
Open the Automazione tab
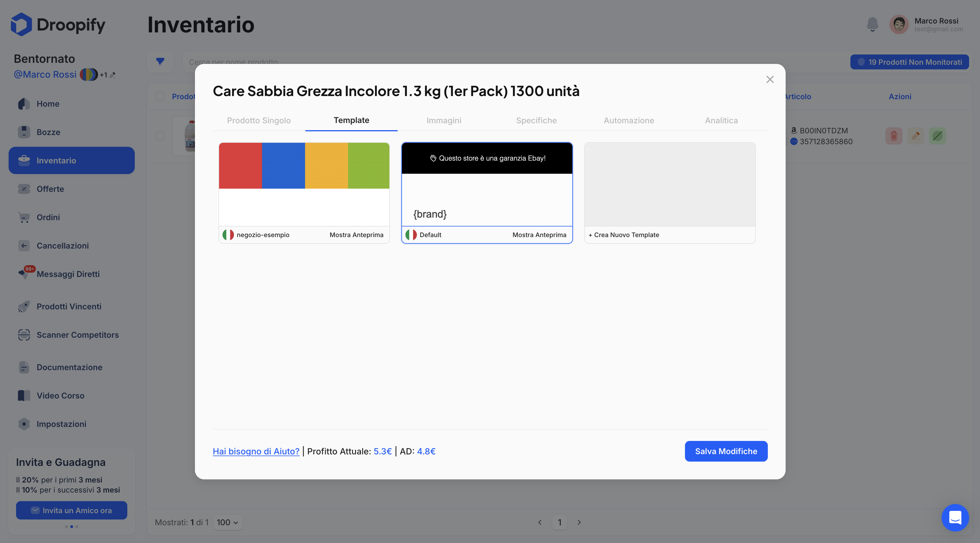click(x=628, y=120)
